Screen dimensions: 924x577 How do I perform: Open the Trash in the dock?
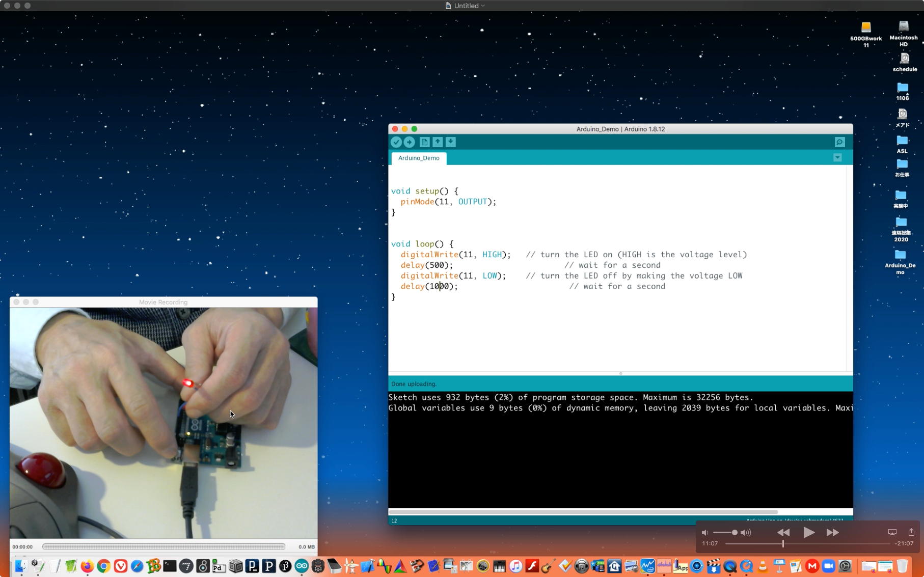[x=902, y=566]
